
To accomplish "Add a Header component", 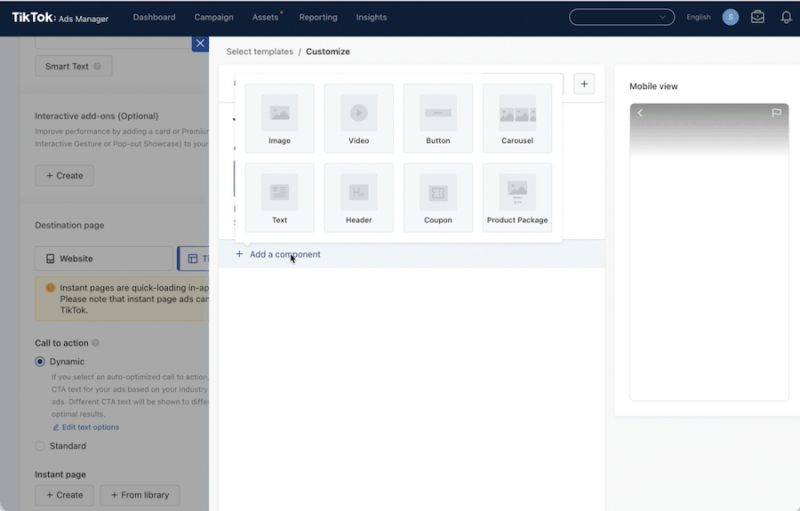I will (358, 197).
